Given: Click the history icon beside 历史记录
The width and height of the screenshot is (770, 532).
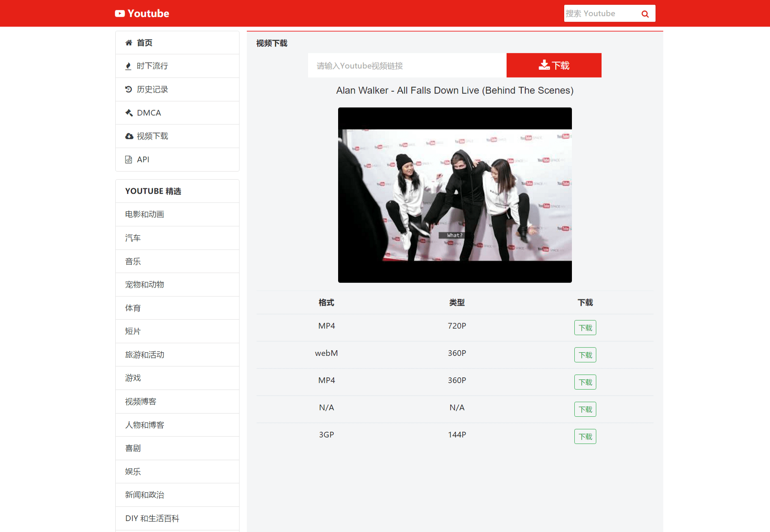Looking at the screenshot, I should click(129, 89).
